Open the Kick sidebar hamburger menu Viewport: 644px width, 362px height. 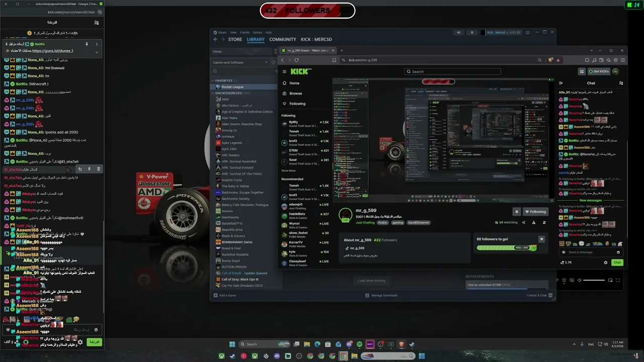click(284, 72)
